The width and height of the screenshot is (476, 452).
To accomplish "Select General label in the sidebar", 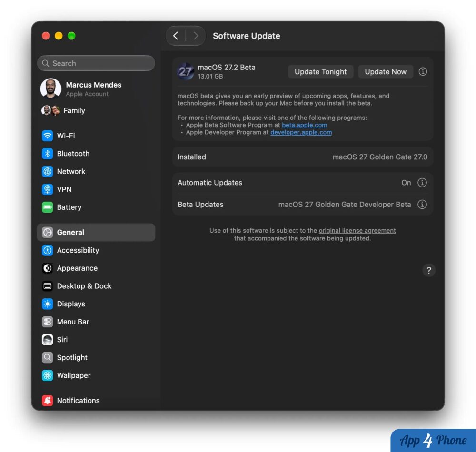I will (70, 232).
